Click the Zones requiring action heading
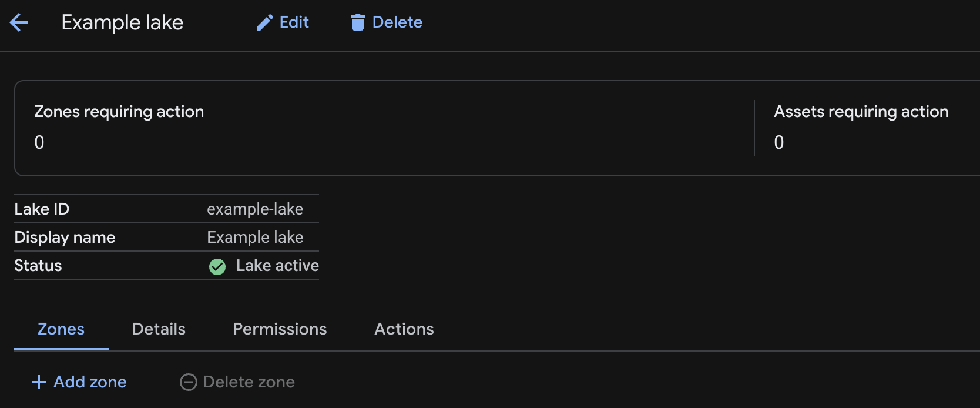Screen dimensions: 980x408 click(119, 112)
